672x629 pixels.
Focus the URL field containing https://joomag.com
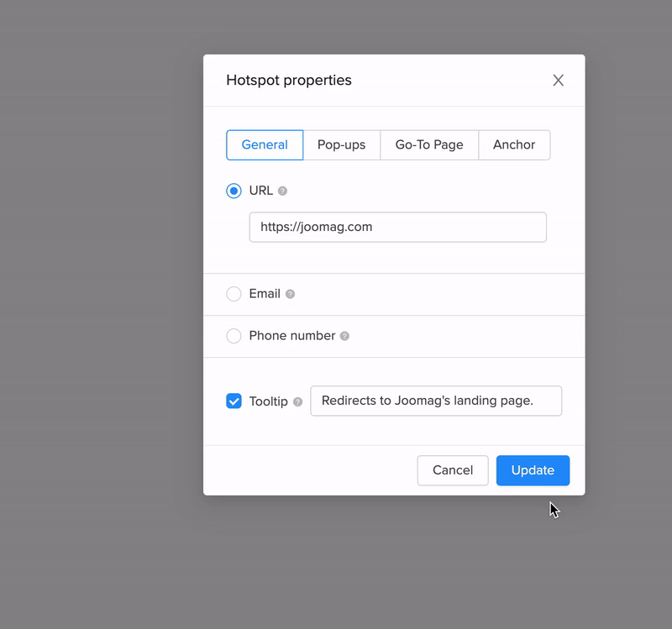pos(397,227)
